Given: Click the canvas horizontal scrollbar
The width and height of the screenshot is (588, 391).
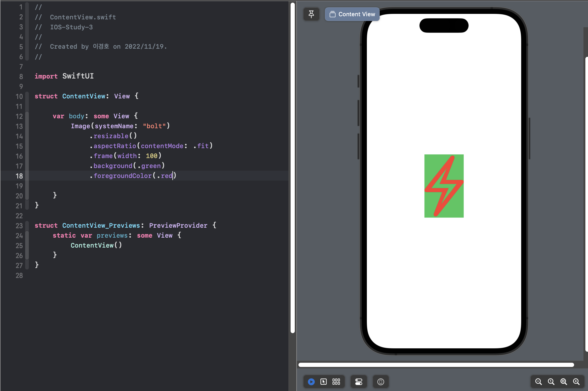Looking at the screenshot, I should click(x=436, y=365).
